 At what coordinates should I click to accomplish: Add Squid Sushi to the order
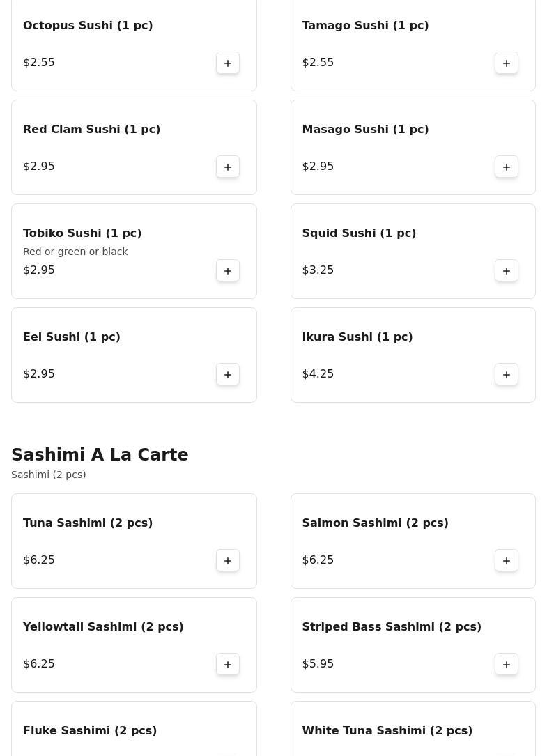coord(507,270)
